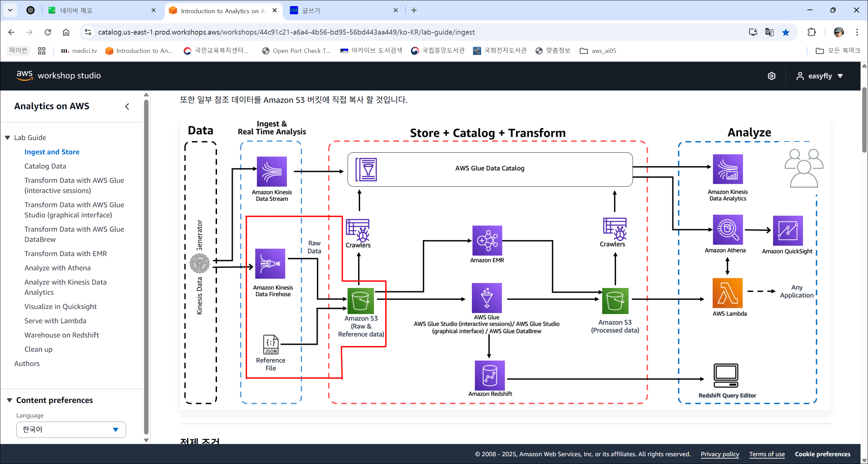Viewport: 868px width, 464px height.
Task: Collapse the Content preferences section
Action: coord(9,400)
